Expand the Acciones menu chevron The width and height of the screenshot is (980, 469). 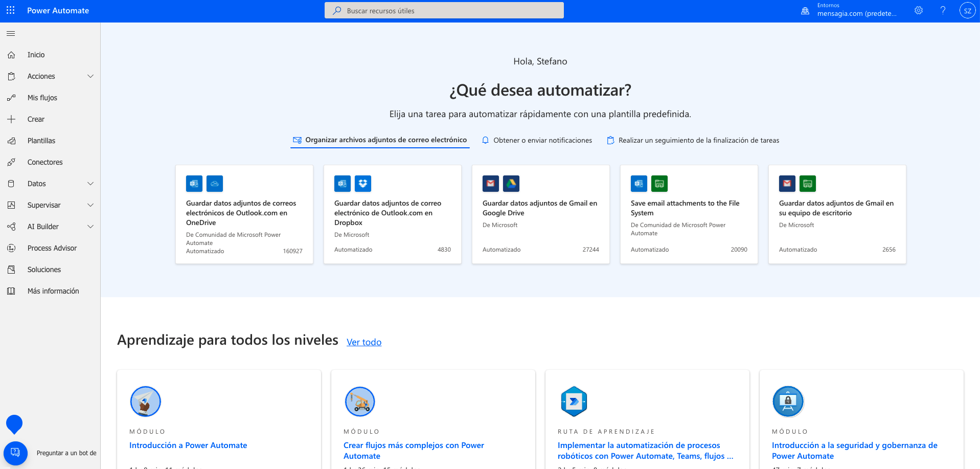tap(90, 76)
